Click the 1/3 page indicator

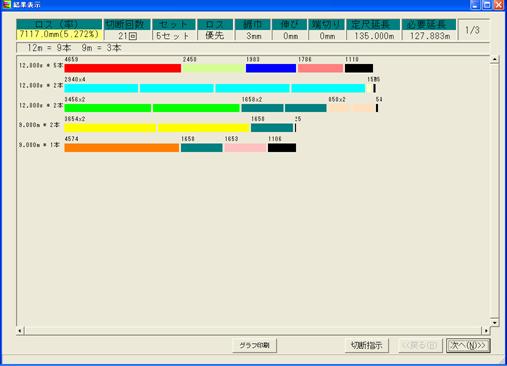[x=472, y=30]
